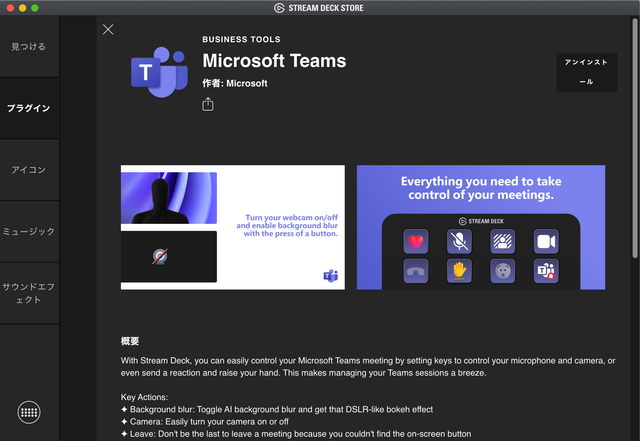Click the vertical scrollbar on the right
Image resolution: width=640 pixels, height=441 pixels.
[635, 139]
